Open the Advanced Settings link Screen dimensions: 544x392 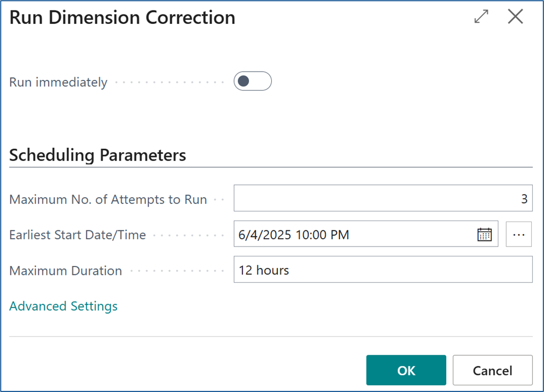tap(63, 306)
